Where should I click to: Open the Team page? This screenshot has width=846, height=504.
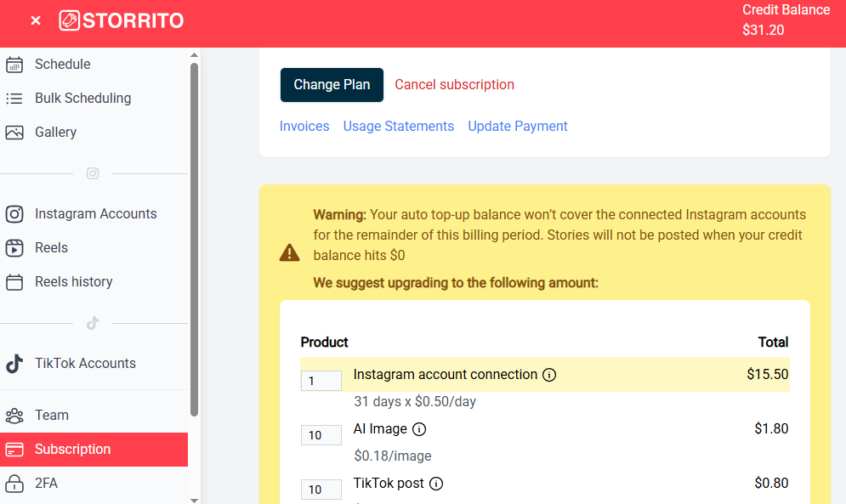point(53,415)
